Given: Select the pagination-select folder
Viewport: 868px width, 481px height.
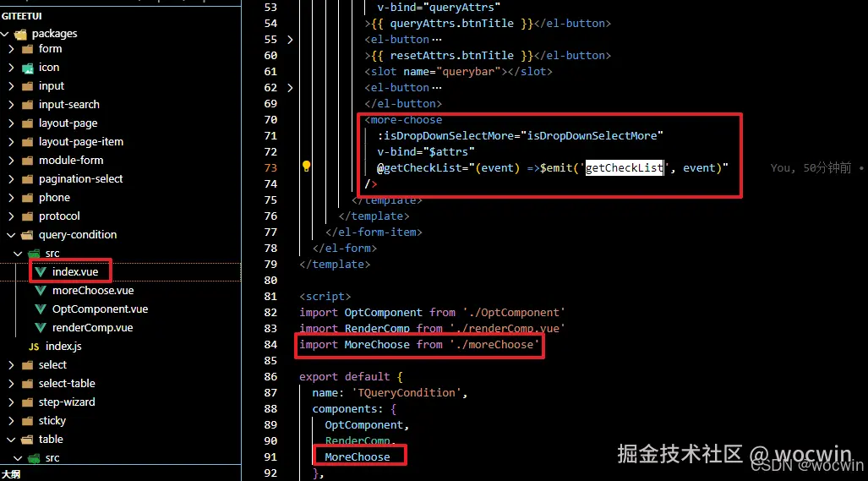Looking at the screenshot, I should click(x=81, y=178).
